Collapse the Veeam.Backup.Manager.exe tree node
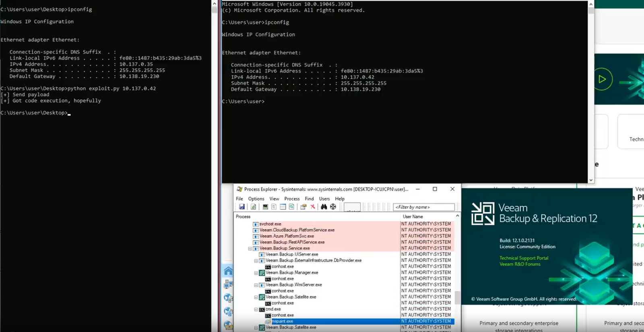 256,273
